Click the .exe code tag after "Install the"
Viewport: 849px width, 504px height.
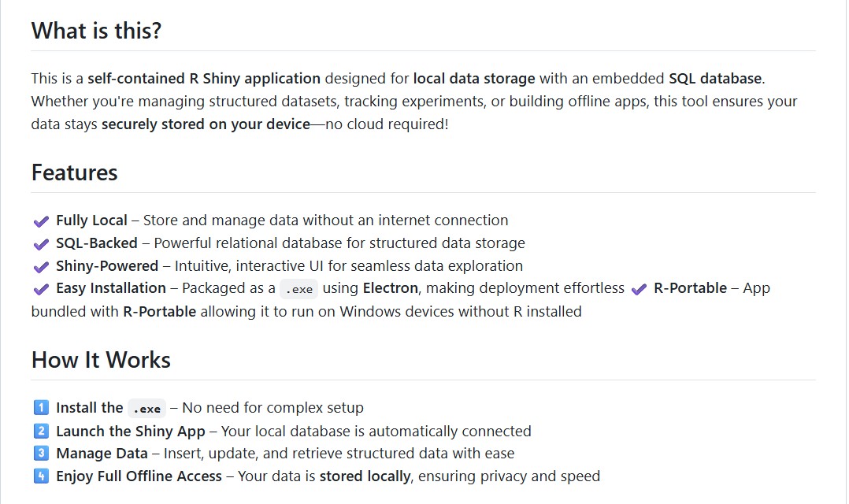pyautogui.click(x=147, y=409)
